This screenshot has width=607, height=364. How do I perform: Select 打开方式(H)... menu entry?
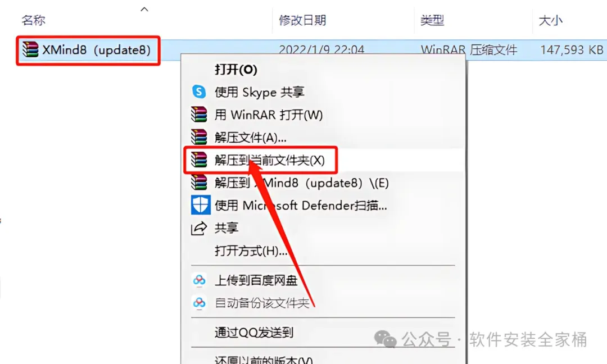point(251,251)
